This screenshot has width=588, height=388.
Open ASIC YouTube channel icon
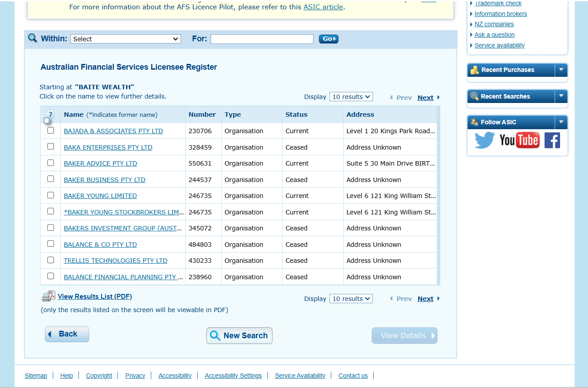(x=519, y=140)
